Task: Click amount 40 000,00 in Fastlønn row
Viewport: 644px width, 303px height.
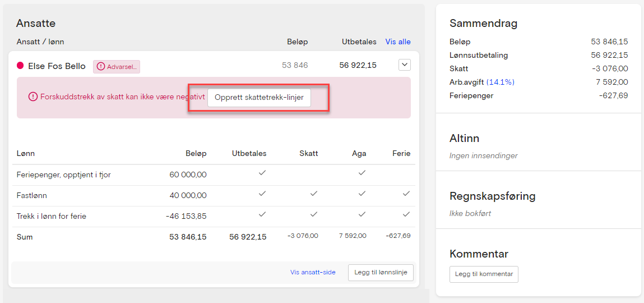Action: [188, 196]
